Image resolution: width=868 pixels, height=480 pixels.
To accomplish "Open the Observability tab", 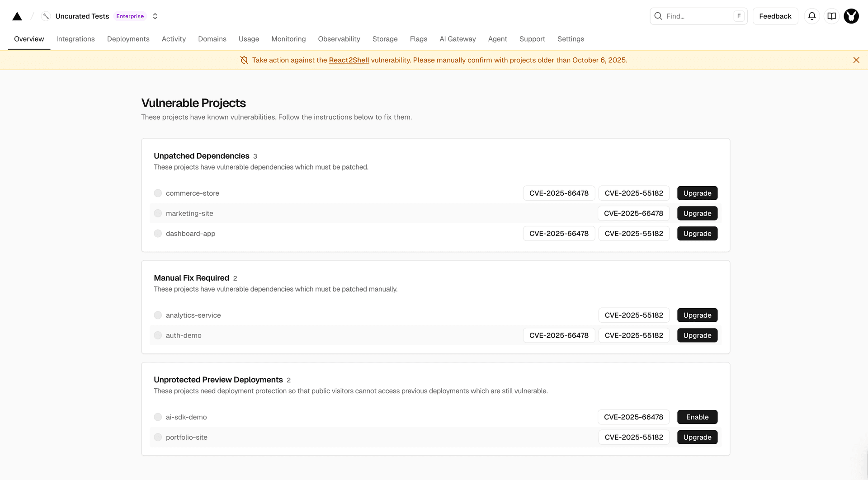I will coord(339,39).
